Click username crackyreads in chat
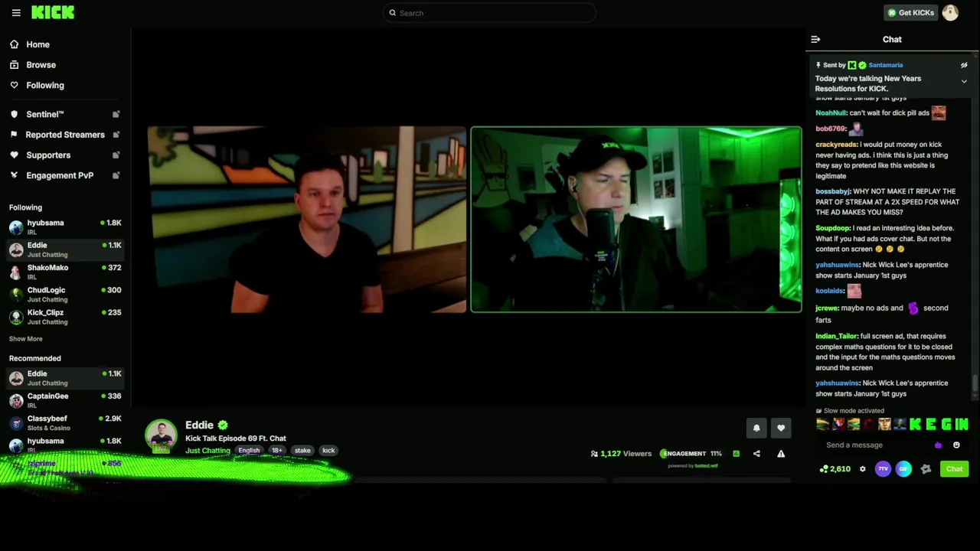This screenshot has height=551, width=980. [836, 145]
